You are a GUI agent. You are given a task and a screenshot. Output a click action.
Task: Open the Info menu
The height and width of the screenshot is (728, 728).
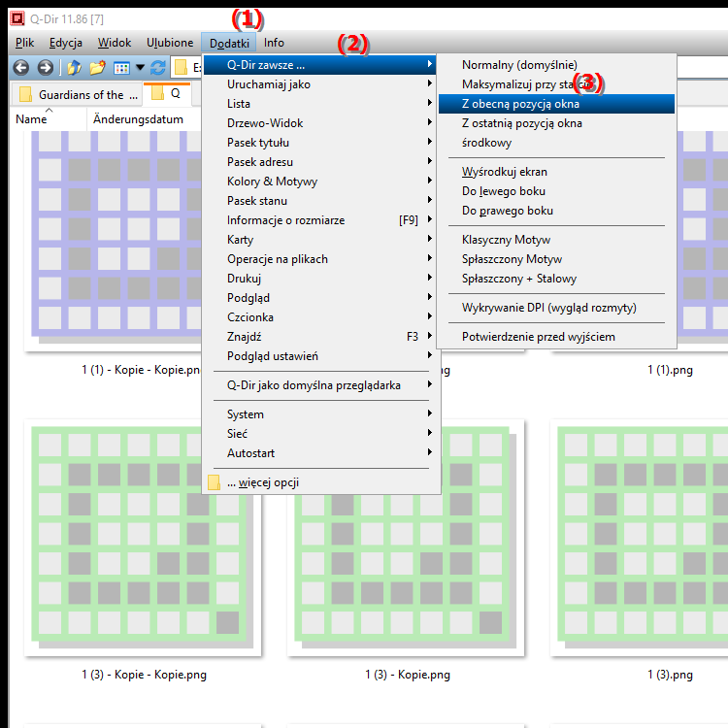click(x=274, y=43)
